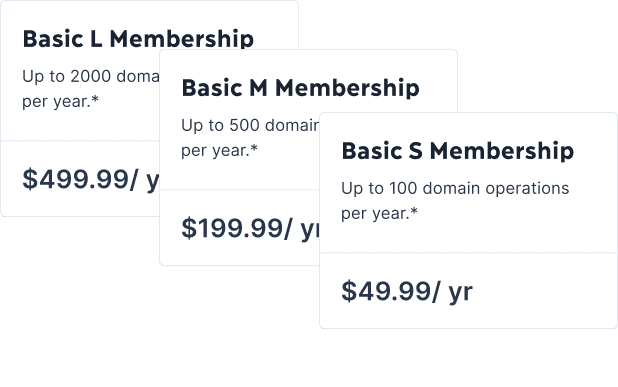Click the asterisk footnote on Basic L card
The height and width of the screenshot is (387, 618).
pyautogui.click(x=95, y=99)
